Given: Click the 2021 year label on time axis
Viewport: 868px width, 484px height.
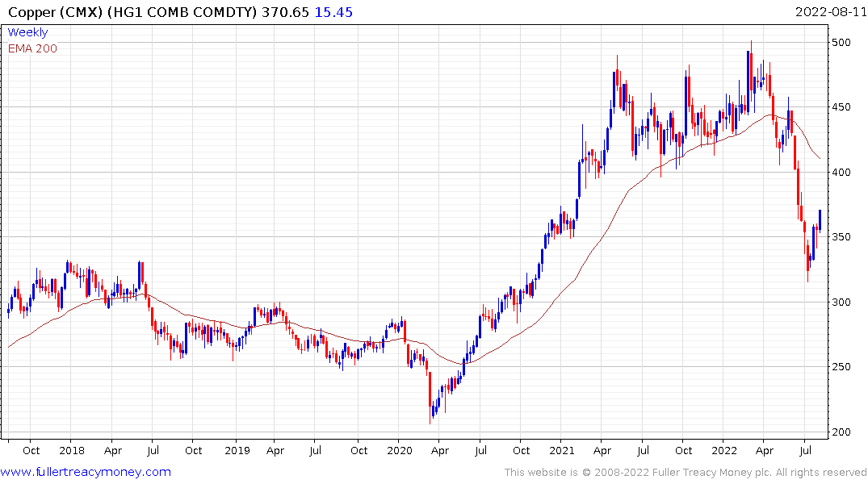Looking at the screenshot, I should tap(562, 450).
